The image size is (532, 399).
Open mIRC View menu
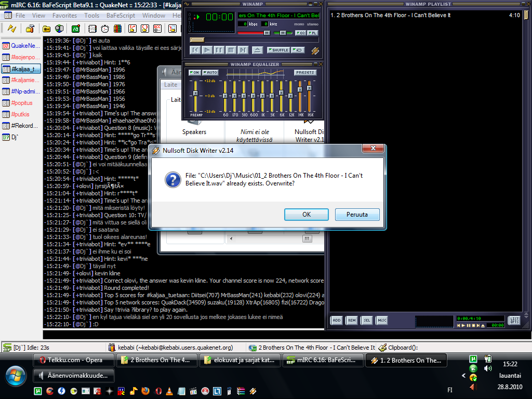pyautogui.click(x=38, y=16)
